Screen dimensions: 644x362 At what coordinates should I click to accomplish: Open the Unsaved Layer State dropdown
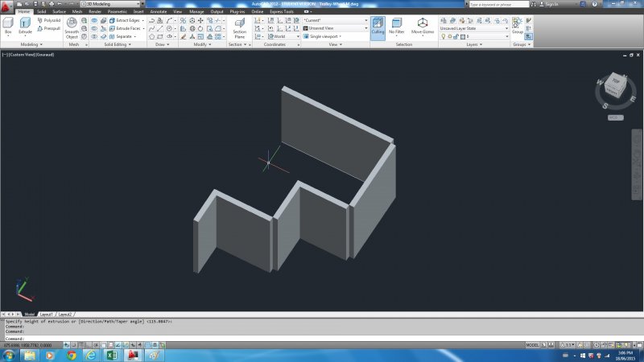[474, 28]
